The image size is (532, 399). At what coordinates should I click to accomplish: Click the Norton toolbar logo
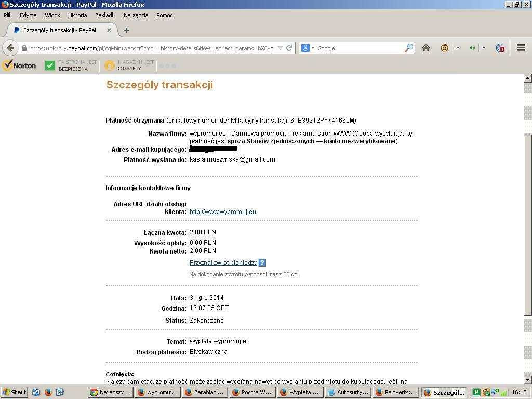click(x=20, y=65)
